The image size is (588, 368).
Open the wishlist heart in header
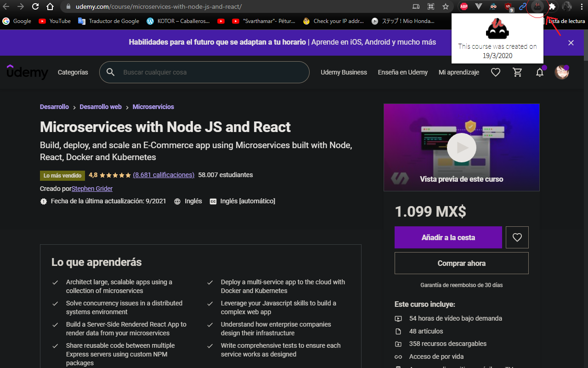coord(495,72)
